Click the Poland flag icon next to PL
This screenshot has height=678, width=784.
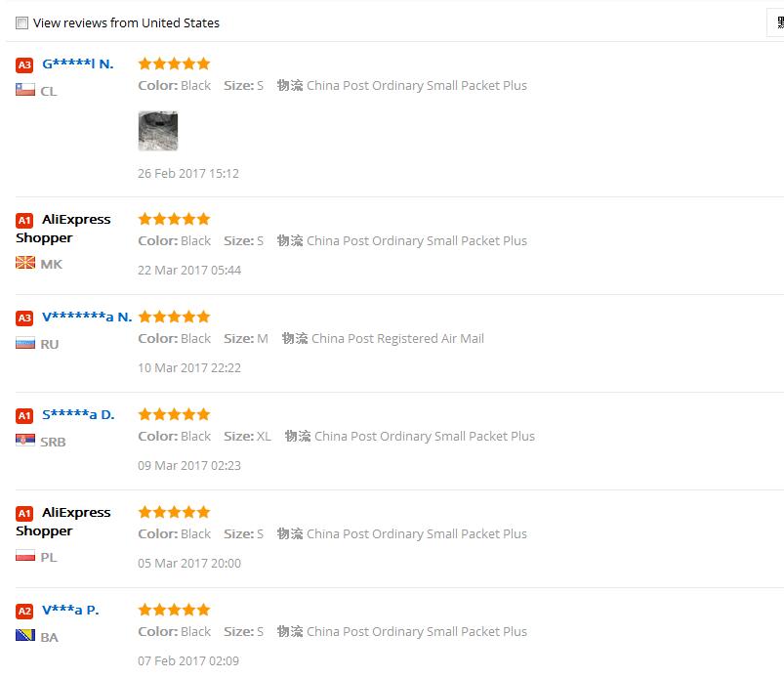(x=25, y=556)
